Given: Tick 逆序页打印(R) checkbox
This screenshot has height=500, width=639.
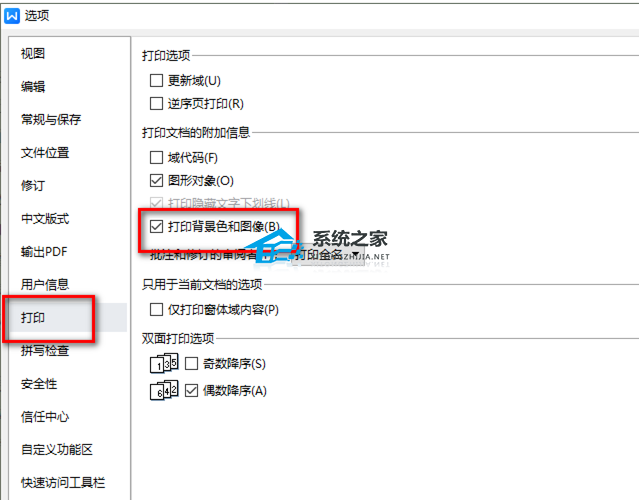Looking at the screenshot, I should tap(156, 104).
